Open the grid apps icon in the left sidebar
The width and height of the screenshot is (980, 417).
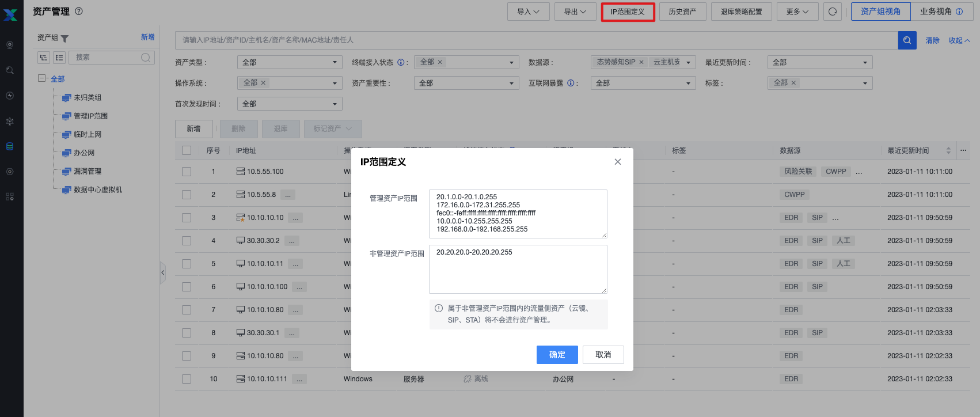(10, 197)
